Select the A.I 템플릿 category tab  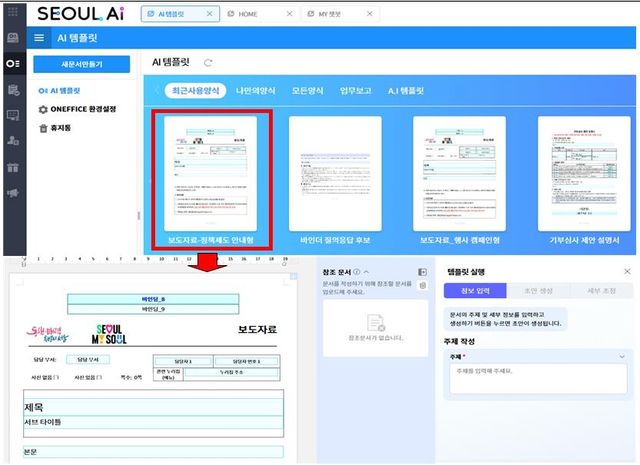[406, 91]
